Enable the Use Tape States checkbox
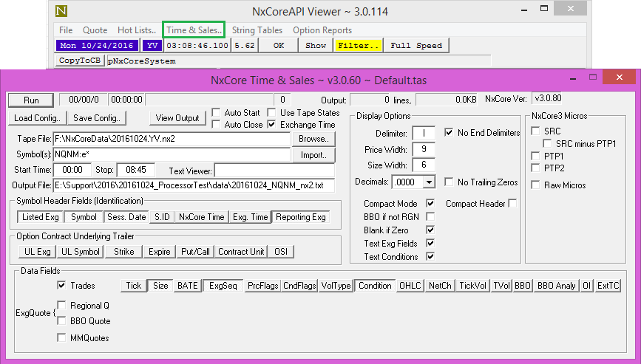641x364 pixels. (x=271, y=113)
